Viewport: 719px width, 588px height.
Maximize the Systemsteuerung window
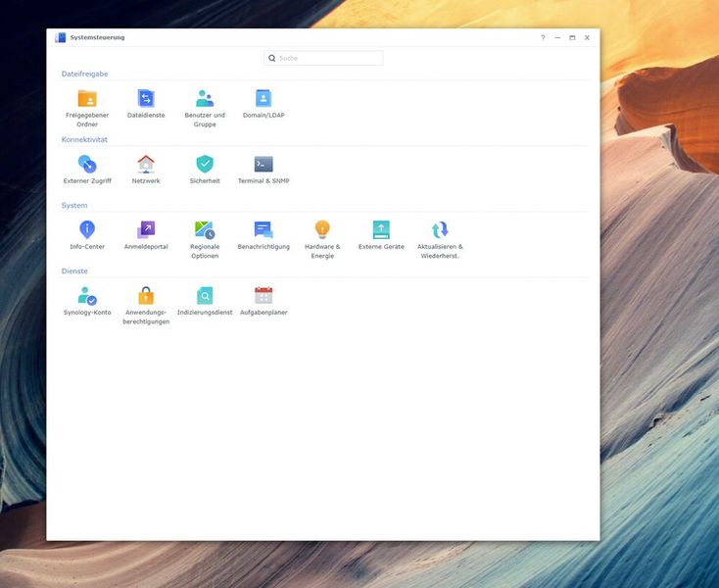tap(572, 37)
